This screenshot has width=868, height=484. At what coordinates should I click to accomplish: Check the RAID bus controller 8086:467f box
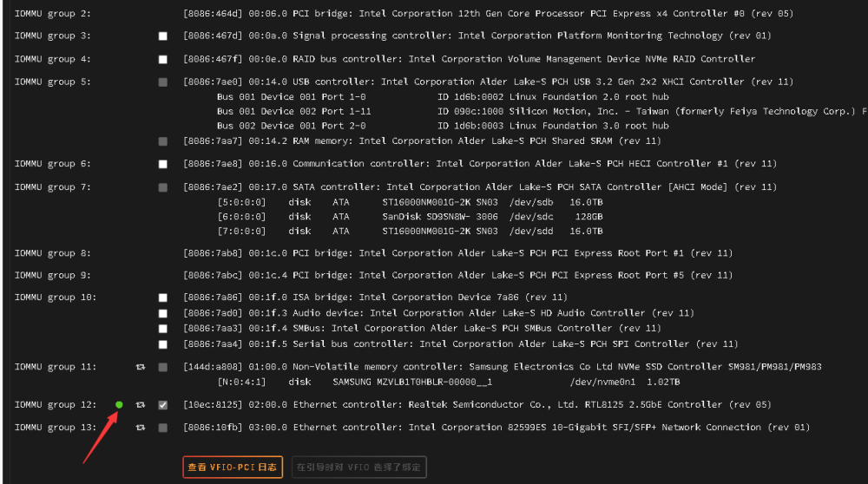tap(163, 59)
